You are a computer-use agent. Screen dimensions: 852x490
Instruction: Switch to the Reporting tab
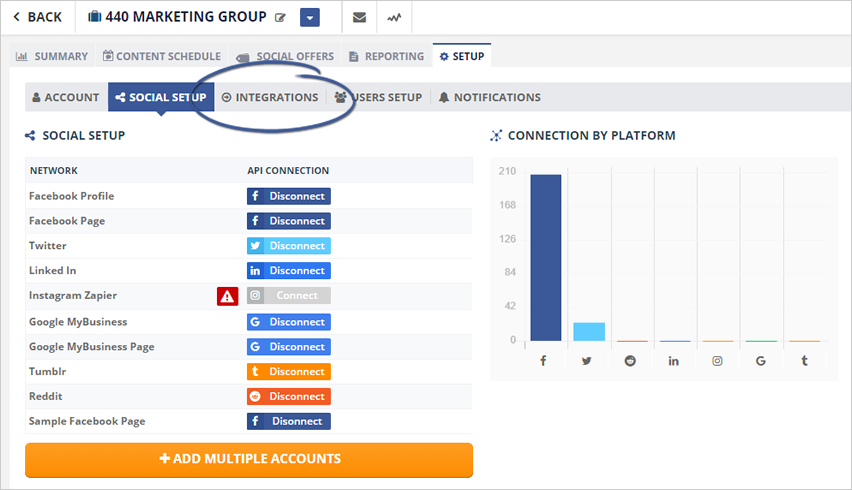click(386, 56)
